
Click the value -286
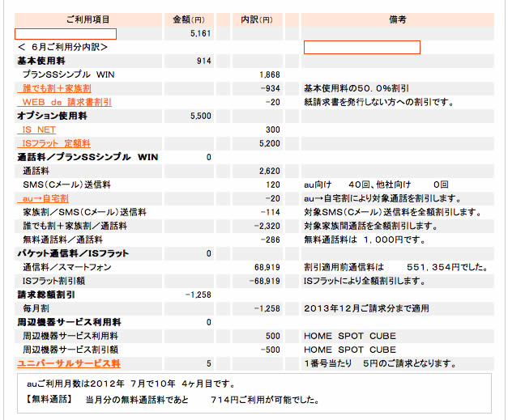click(270, 240)
